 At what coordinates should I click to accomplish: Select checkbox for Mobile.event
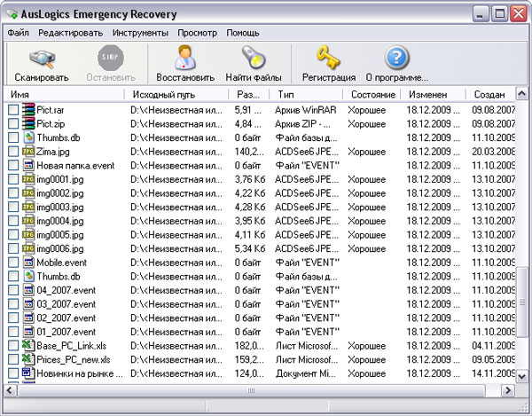[13, 263]
